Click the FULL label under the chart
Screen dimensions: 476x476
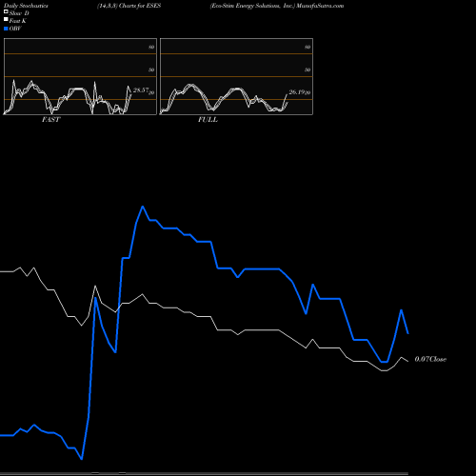[x=208, y=119]
